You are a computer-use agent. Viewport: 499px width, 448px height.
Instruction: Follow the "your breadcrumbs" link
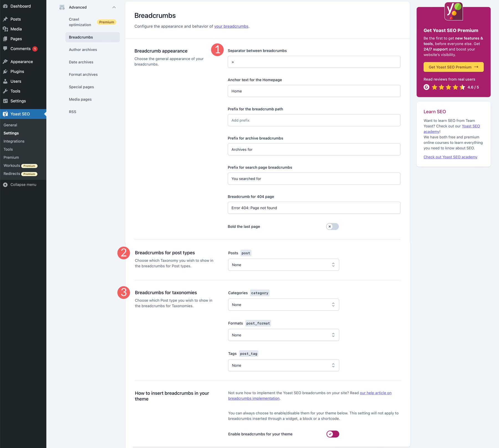pyautogui.click(x=231, y=26)
